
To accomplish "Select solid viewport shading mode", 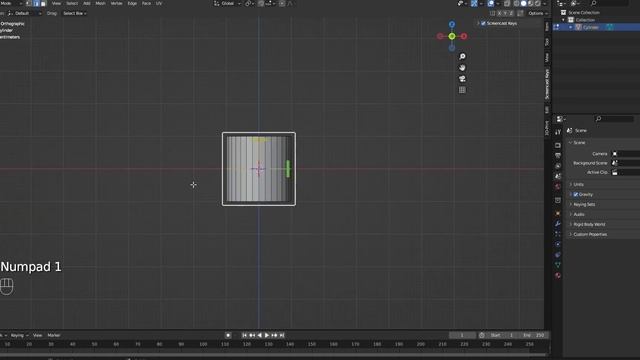I will click(523, 3).
